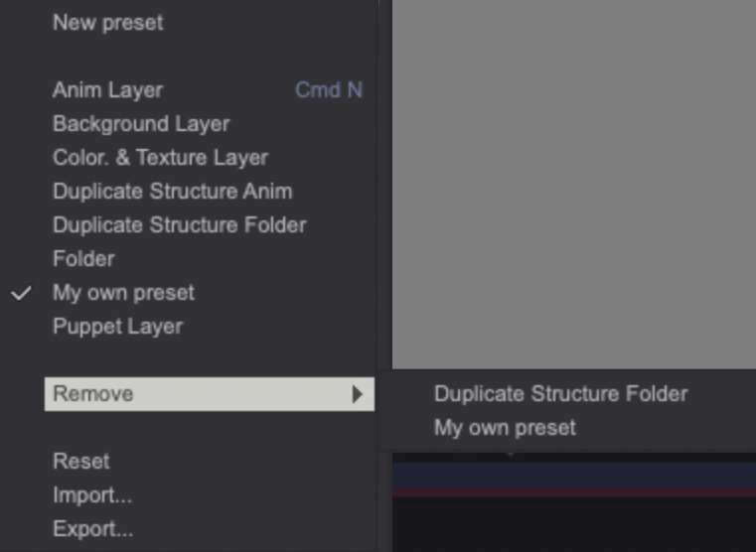The width and height of the screenshot is (756, 552).
Task: Open the Remove submenu entry
Action: pos(93,393)
